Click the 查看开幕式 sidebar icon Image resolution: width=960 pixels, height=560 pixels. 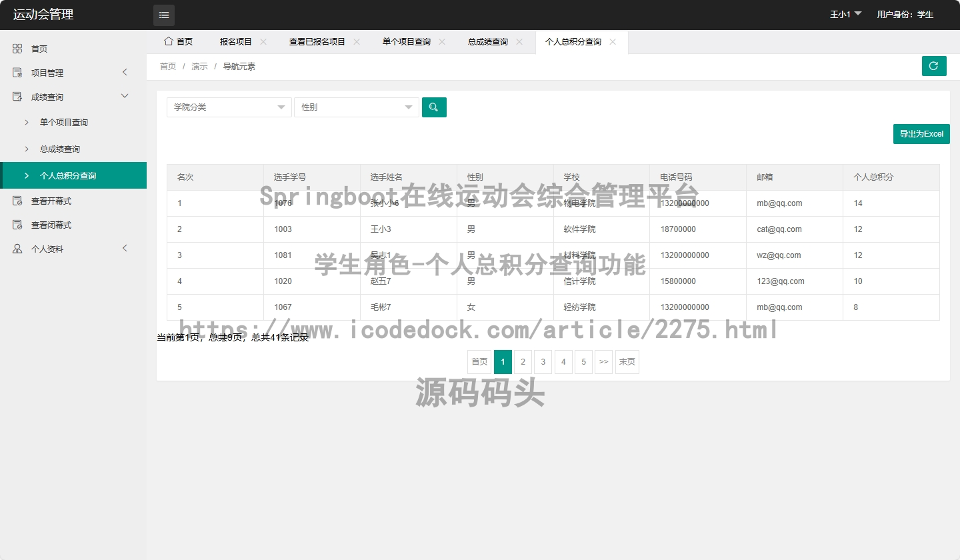(x=17, y=201)
